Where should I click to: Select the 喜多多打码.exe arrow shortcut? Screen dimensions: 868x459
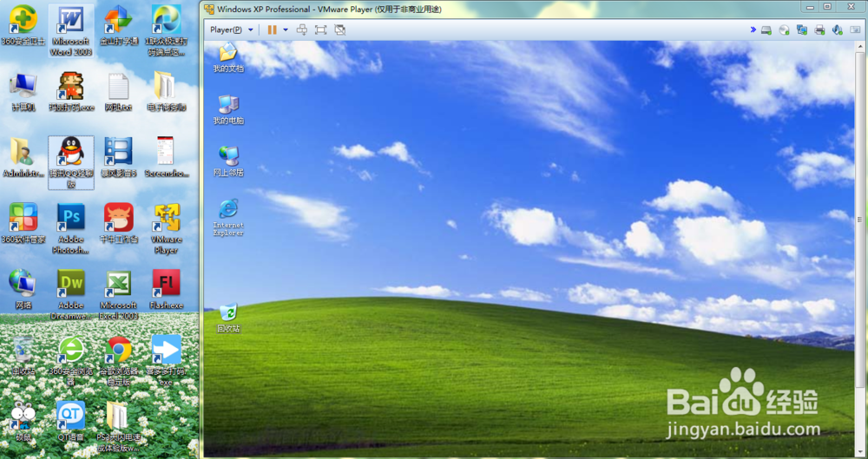[166, 360]
